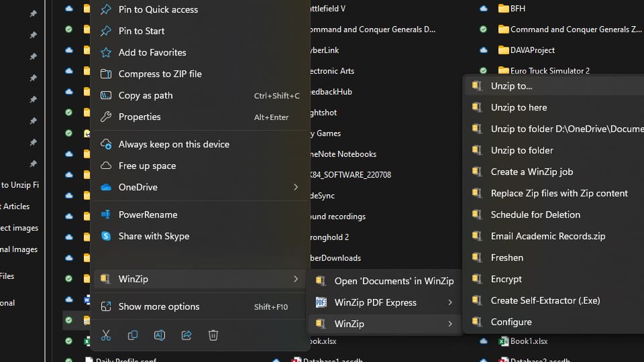Click the cloud status icon beside BFH folder
Image resolution: width=644 pixels, height=362 pixels.
point(484,9)
